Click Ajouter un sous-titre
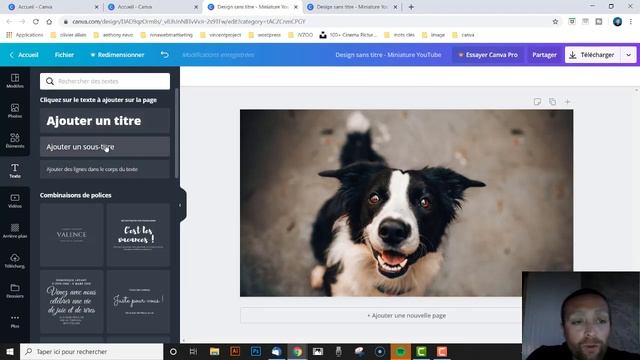 [105, 147]
